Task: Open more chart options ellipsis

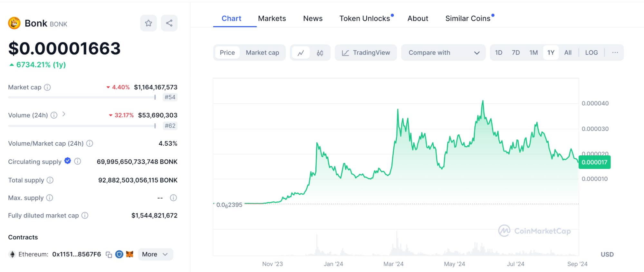Action: (x=615, y=53)
